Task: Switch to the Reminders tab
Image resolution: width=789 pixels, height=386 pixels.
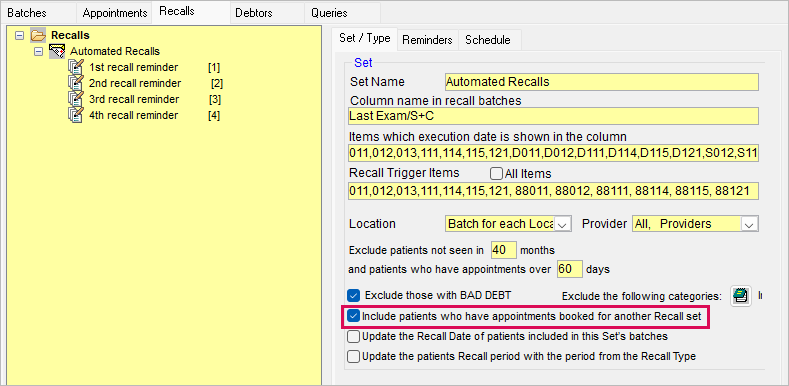Action: coord(427,40)
